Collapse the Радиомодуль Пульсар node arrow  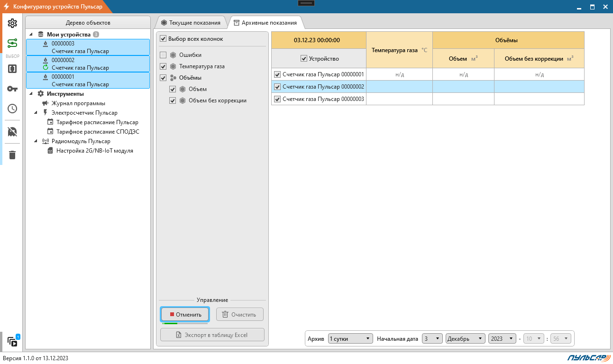click(36, 141)
